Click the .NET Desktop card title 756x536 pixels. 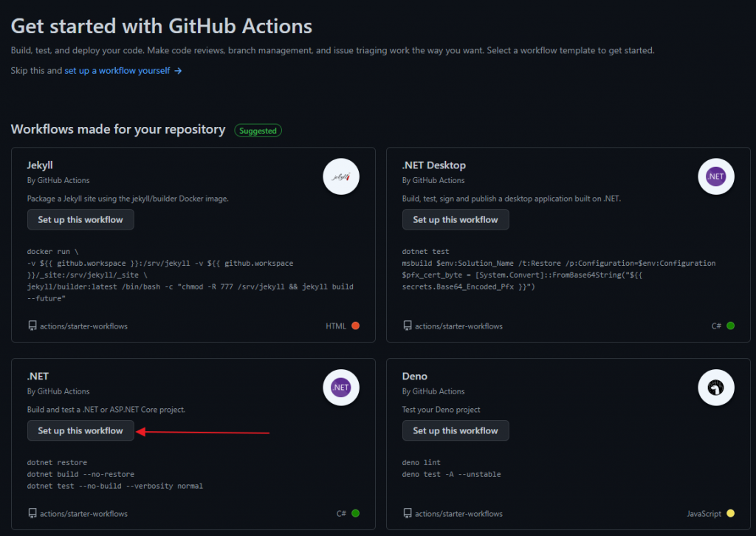pos(434,165)
